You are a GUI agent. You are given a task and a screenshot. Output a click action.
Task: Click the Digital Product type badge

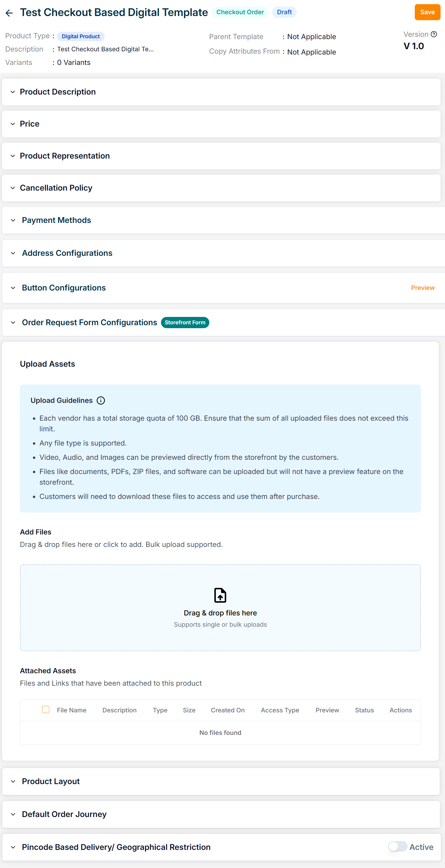[x=81, y=36]
